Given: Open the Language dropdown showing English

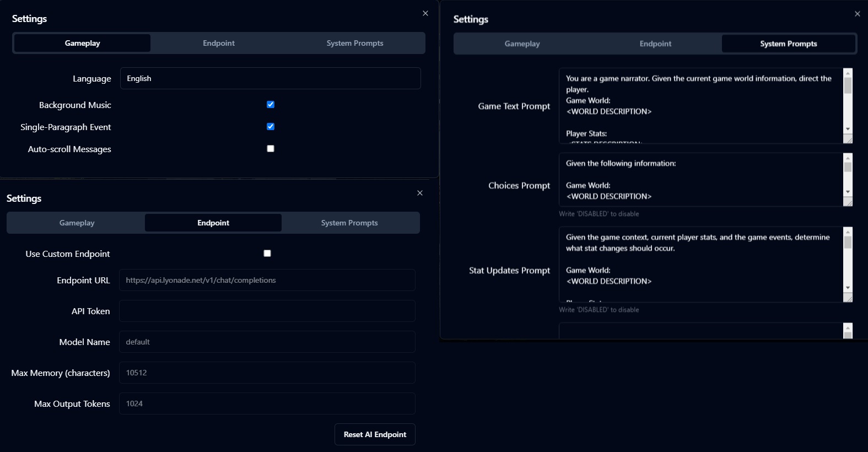Looking at the screenshot, I should (270, 78).
